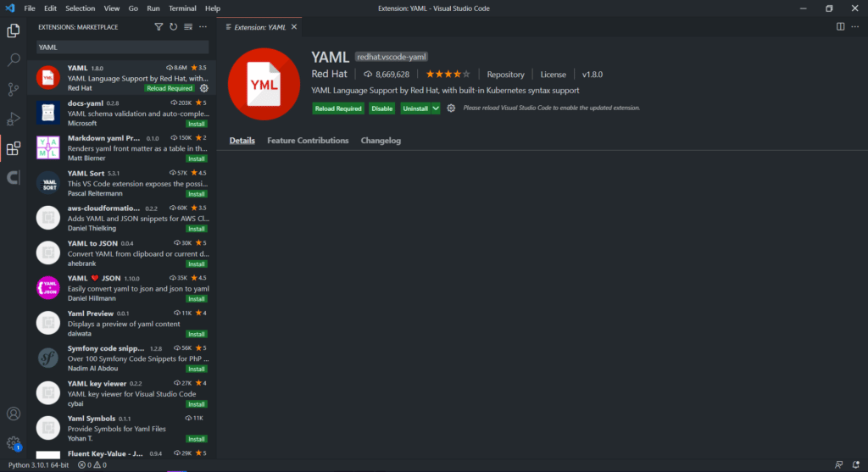This screenshot has height=472, width=868.
Task: Open the Search view in activity bar
Action: click(14, 60)
